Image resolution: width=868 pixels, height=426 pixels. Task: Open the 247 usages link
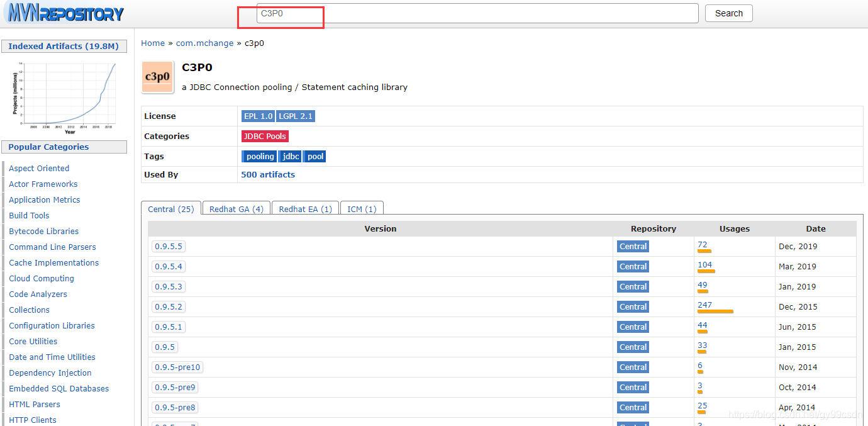pyautogui.click(x=705, y=305)
